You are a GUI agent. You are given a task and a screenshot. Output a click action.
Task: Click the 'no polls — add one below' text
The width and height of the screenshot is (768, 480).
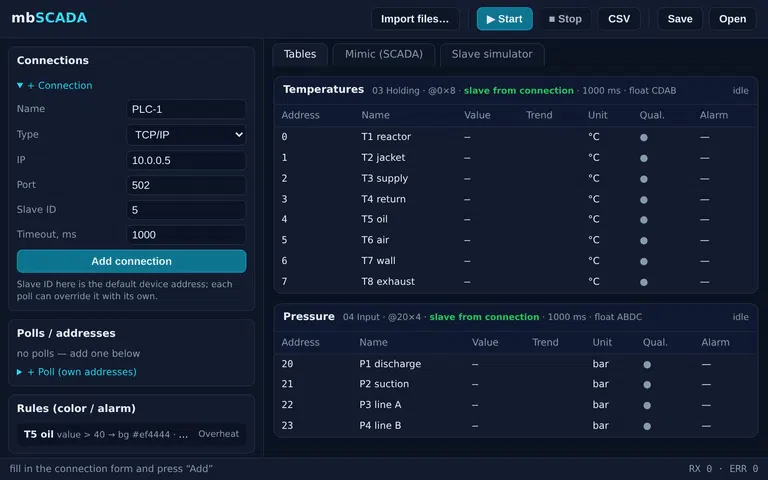pos(78,353)
